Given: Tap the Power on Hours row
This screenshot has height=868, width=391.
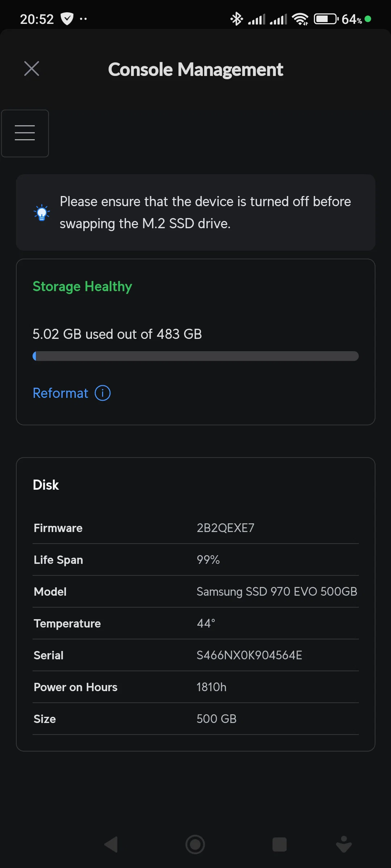Looking at the screenshot, I should pos(195,687).
